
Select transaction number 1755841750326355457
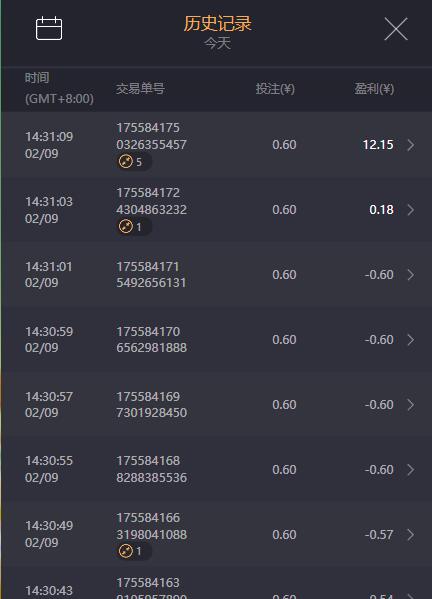point(151,136)
